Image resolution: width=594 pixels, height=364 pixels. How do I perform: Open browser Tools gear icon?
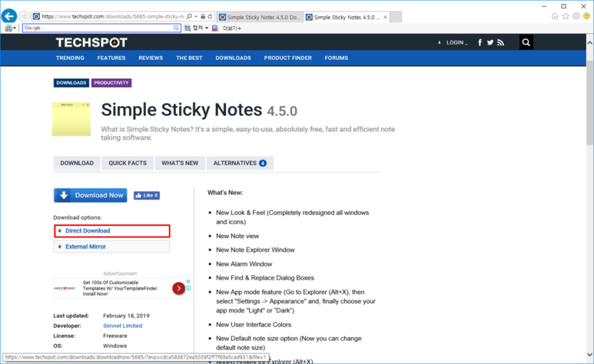576,16
